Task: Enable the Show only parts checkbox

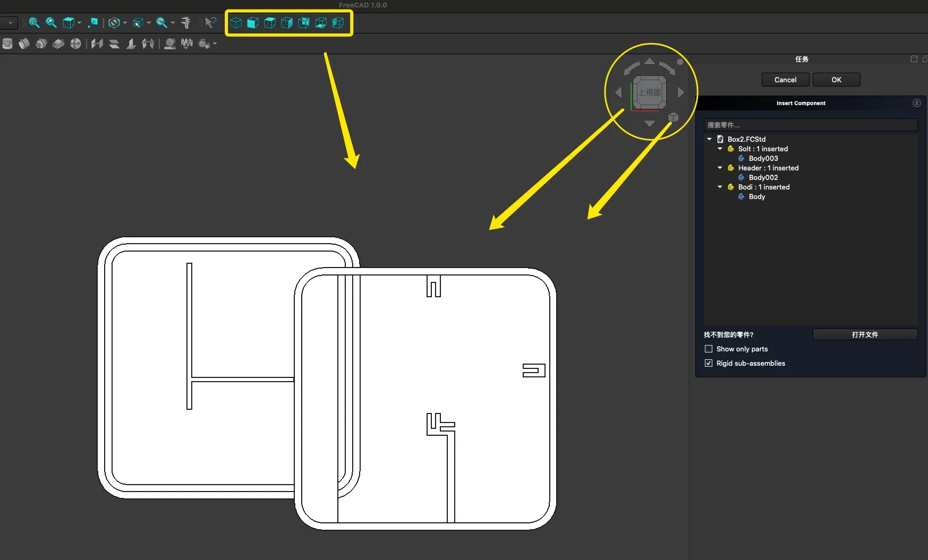Action: point(709,349)
